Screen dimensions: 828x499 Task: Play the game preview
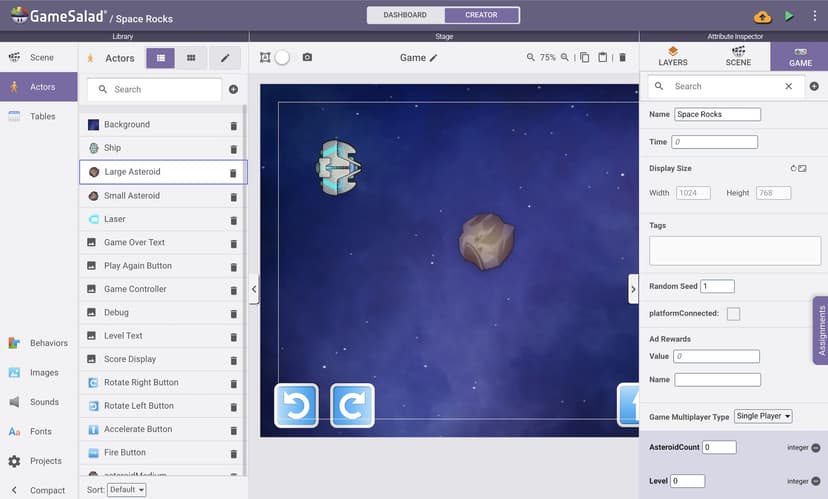789,16
